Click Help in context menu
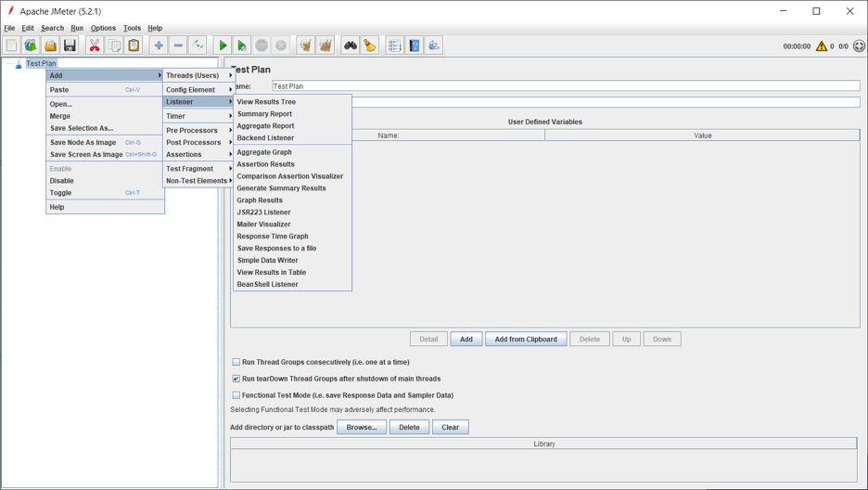This screenshot has height=490, width=868. pos(105,207)
